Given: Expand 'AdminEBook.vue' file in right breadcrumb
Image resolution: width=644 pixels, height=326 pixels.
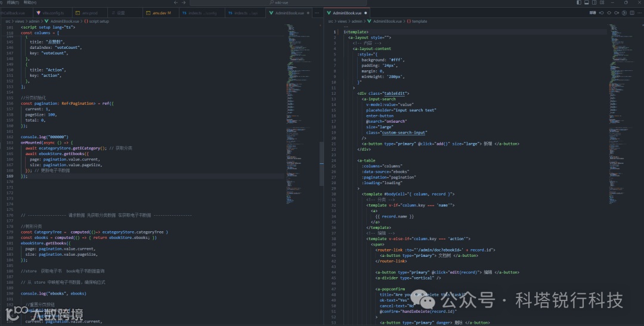Looking at the screenshot, I should [x=388, y=21].
